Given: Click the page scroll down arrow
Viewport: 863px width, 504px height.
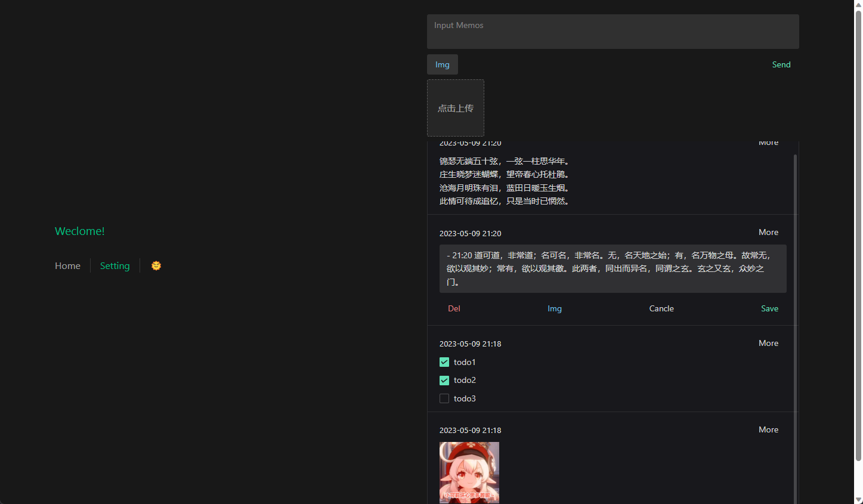Looking at the screenshot, I should [x=858, y=500].
